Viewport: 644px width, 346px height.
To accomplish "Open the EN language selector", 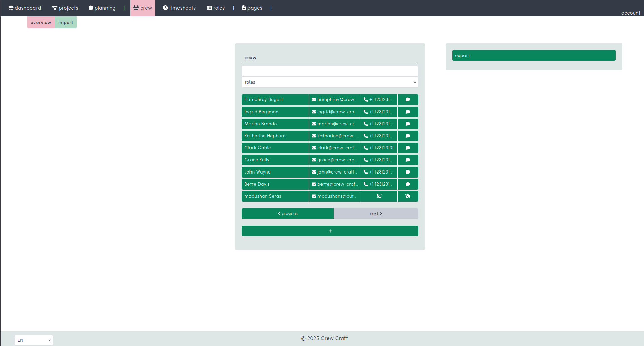I will [33, 340].
